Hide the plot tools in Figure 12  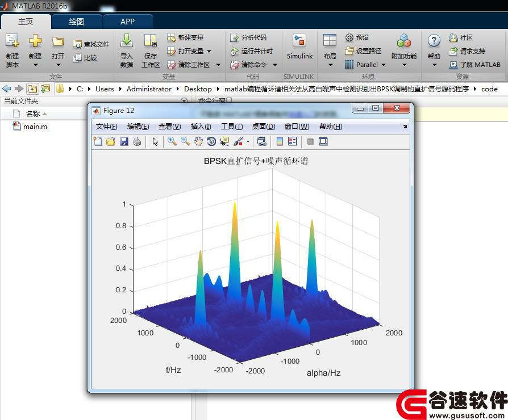pos(310,141)
